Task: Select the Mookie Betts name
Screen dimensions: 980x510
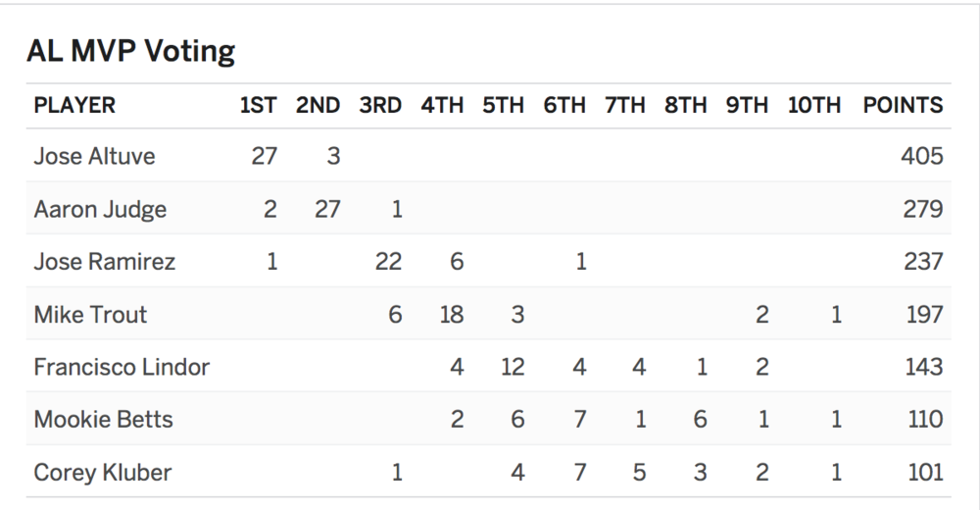Action: coord(103,419)
